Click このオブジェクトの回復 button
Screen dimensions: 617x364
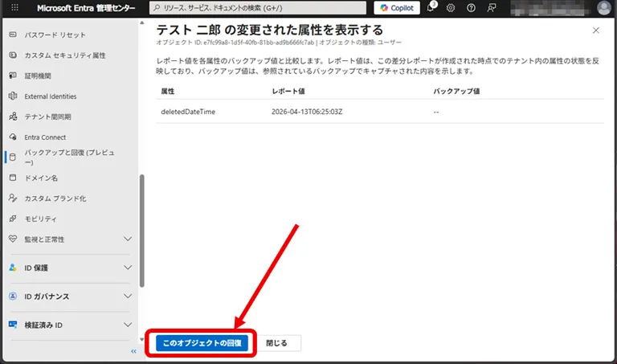click(x=202, y=343)
